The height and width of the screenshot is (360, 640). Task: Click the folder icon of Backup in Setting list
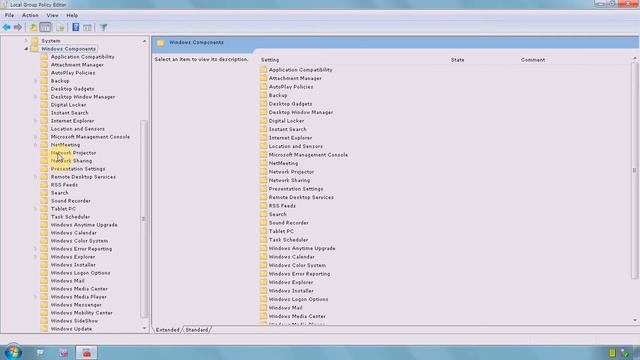pos(263,95)
